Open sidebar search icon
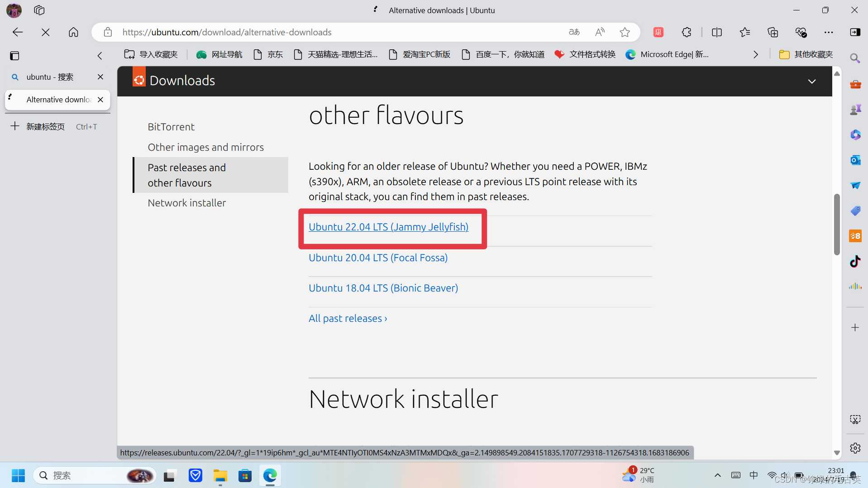 tap(855, 58)
